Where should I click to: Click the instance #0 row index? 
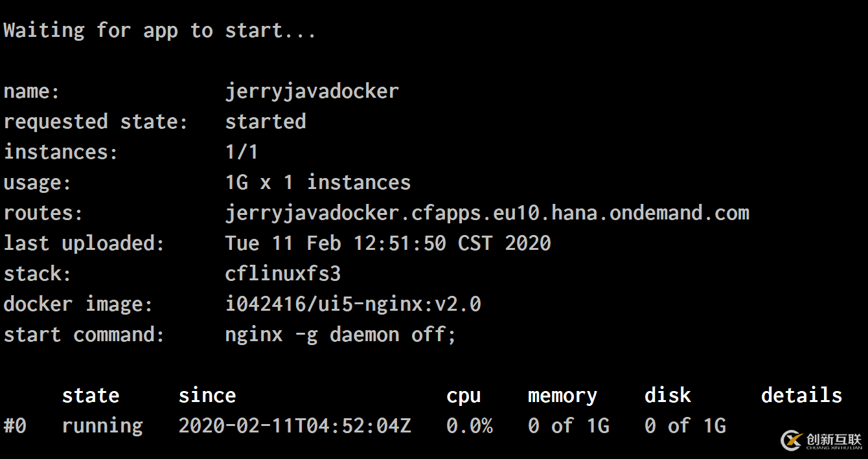click(15, 426)
